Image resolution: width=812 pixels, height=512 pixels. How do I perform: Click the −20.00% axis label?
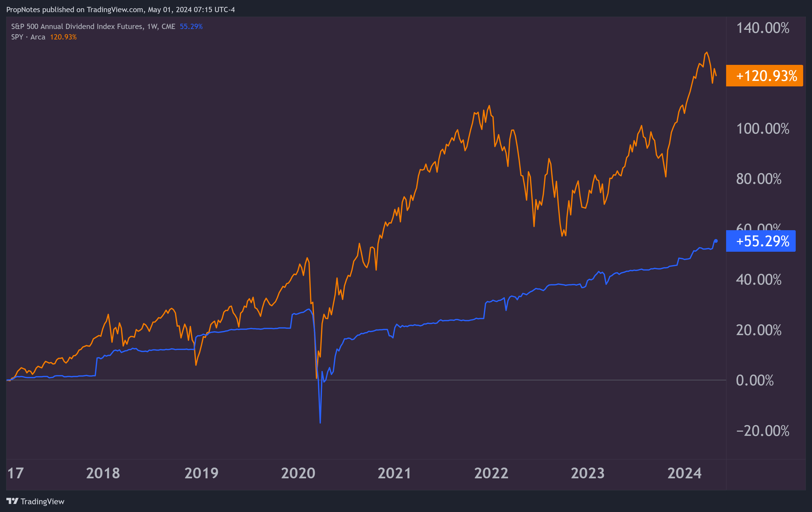pyautogui.click(x=763, y=431)
